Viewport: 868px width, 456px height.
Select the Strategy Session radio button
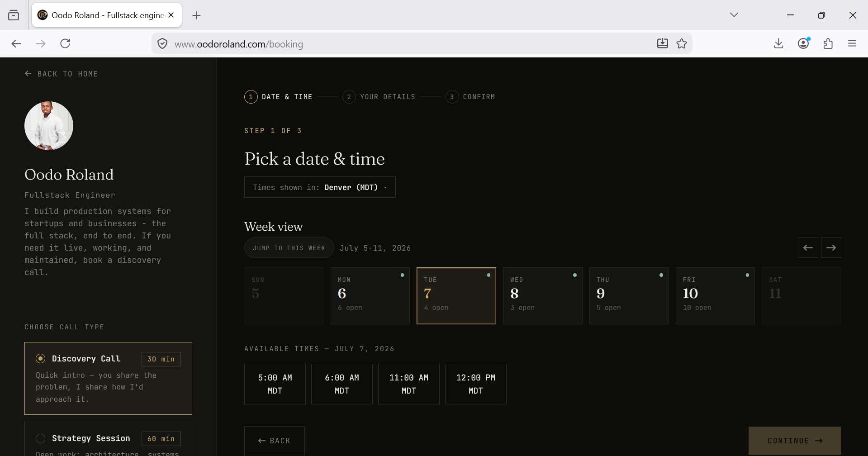pyautogui.click(x=41, y=438)
